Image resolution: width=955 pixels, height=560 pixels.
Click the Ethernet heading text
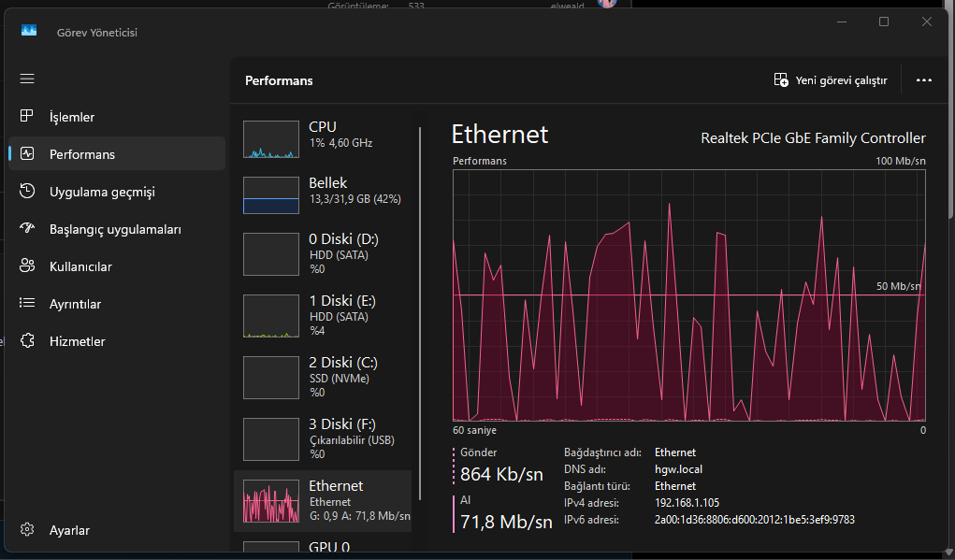point(499,135)
